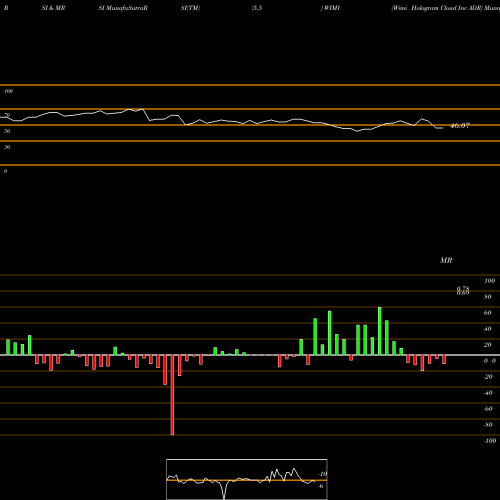The height and width of the screenshot is (500, 500).
Task: Click the 'SI MunafaSutraR' header label
Action: tap(123, 8)
